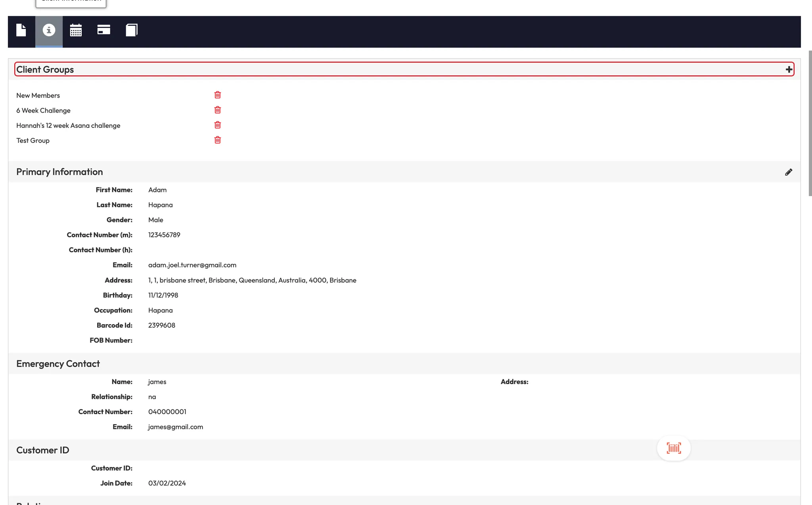Delete the New Members group
This screenshot has width=812, height=505.
click(218, 95)
